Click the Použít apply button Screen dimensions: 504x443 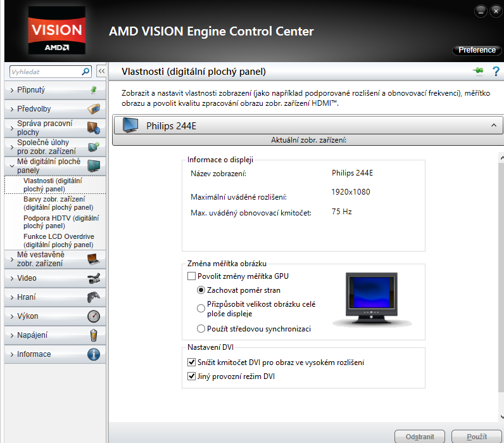[x=476, y=437]
